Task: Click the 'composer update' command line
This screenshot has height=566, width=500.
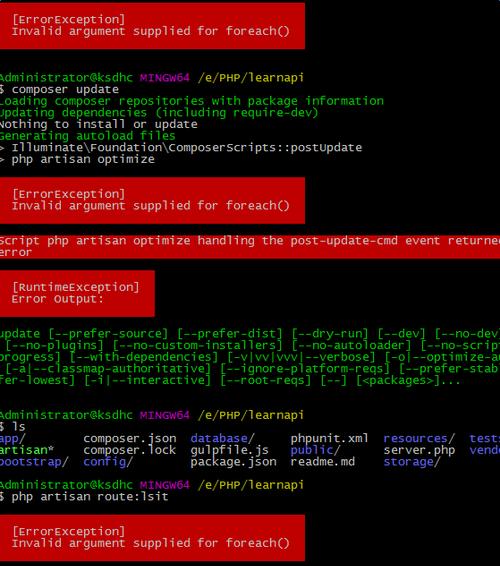Action: pos(60,89)
